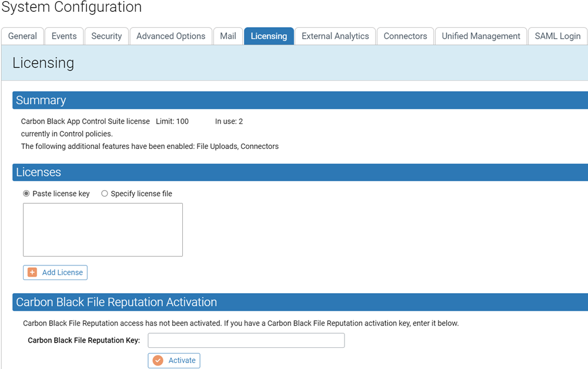588x369 pixels.
Task: Open the Unified Management tab
Action: pos(481,36)
